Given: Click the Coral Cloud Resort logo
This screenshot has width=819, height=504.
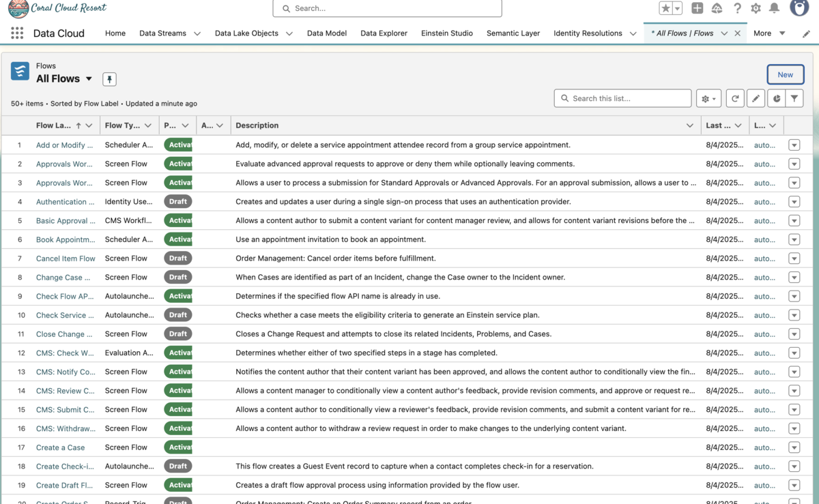Looking at the screenshot, I should pyautogui.click(x=57, y=9).
